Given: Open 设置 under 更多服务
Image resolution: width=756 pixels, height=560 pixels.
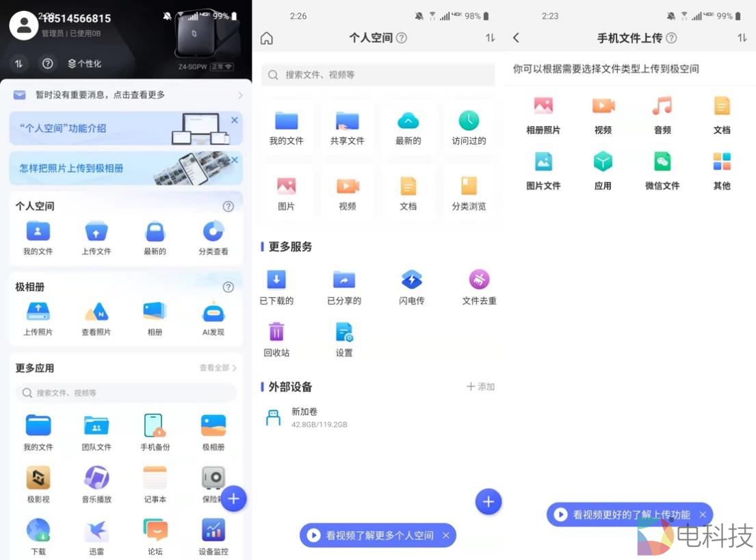Looking at the screenshot, I should [x=344, y=333].
